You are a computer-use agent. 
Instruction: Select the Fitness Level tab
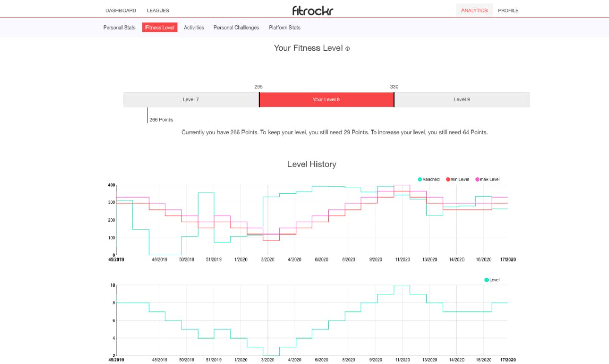(x=160, y=28)
